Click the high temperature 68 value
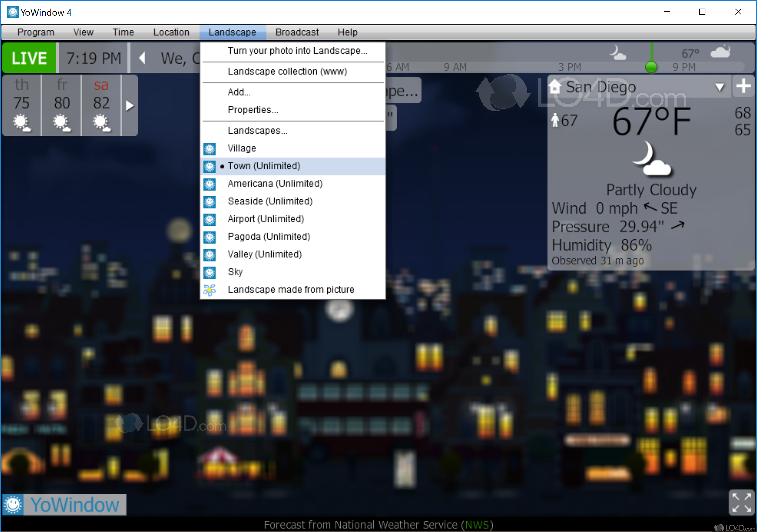 742,113
